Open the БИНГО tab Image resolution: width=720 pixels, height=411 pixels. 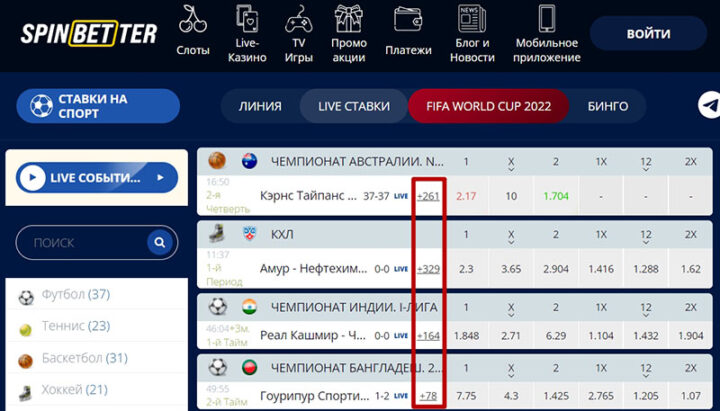[x=608, y=106]
